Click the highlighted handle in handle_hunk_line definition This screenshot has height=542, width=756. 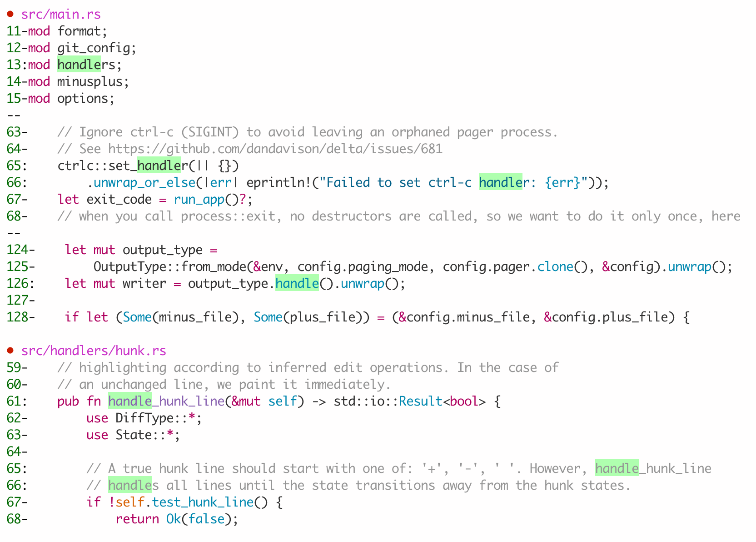tap(129, 401)
